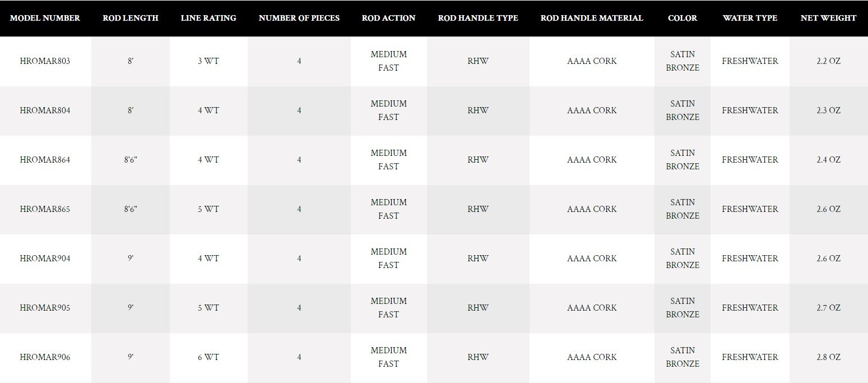Select model number HROMAR906
The width and height of the screenshot is (868, 383).
coord(45,357)
